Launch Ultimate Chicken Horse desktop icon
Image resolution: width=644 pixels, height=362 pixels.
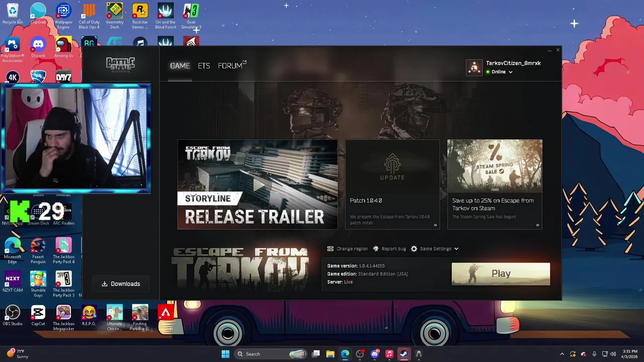[x=115, y=318]
